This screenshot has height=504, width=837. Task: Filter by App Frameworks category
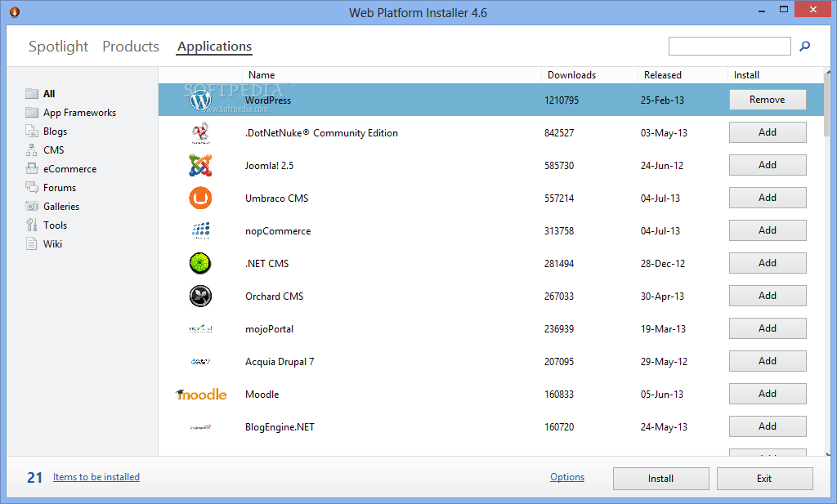click(79, 113)
